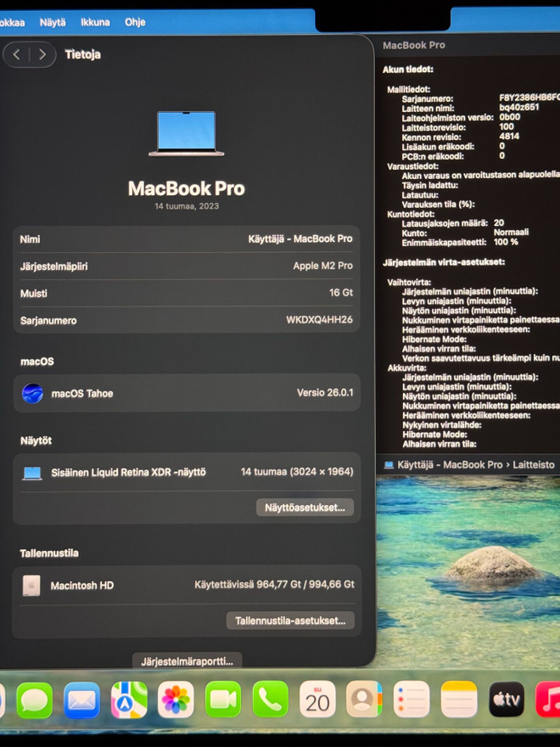Select serial number WKDXQ4HH26
This screenshot has height=747, width=560.
pos(319,320)
